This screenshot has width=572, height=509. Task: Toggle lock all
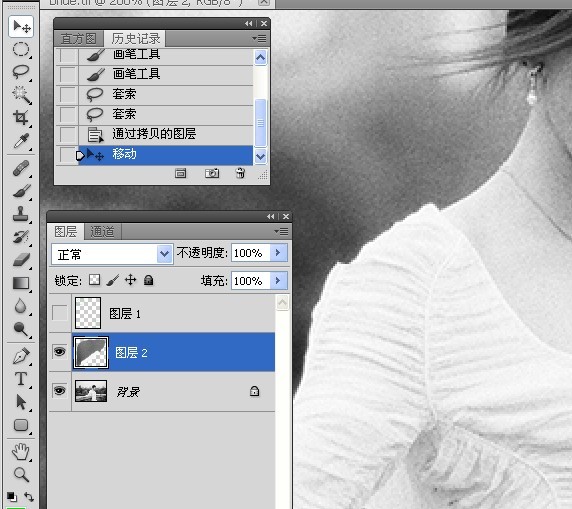coord(148,280)
